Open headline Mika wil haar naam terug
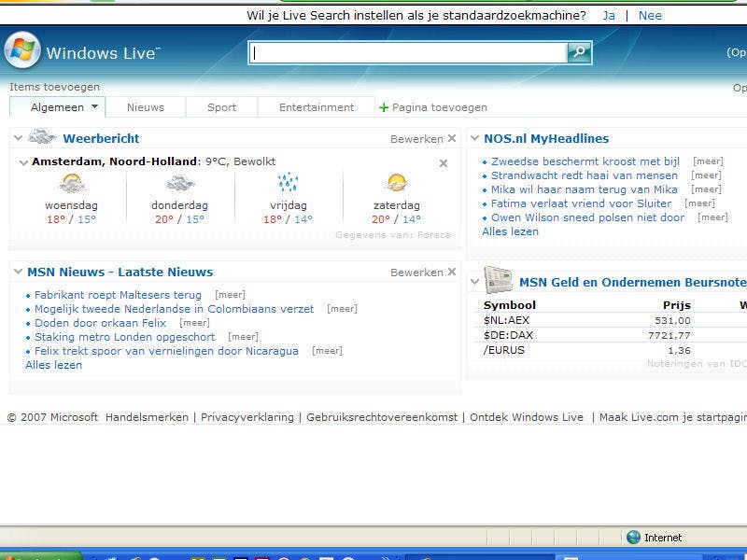 coord(585,189)
